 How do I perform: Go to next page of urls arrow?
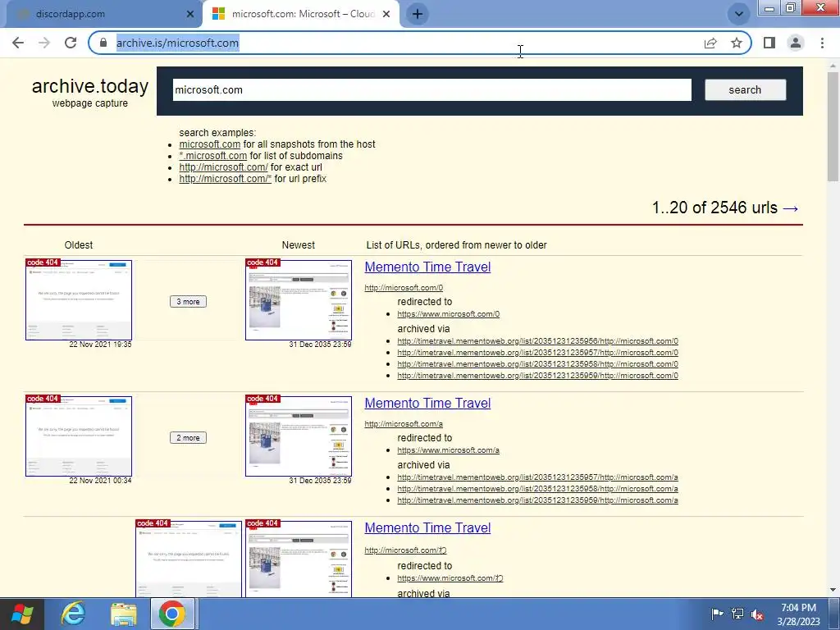pos(791,208)
